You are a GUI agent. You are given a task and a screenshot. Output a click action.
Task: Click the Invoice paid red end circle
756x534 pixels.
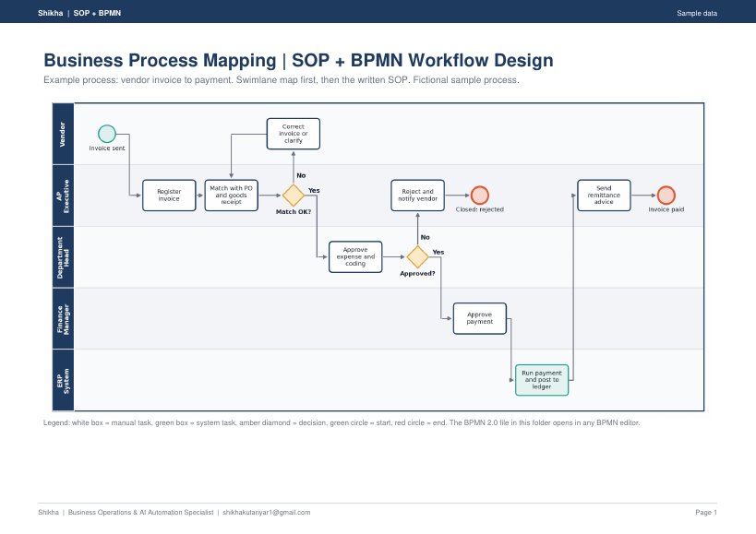(666, 195)
